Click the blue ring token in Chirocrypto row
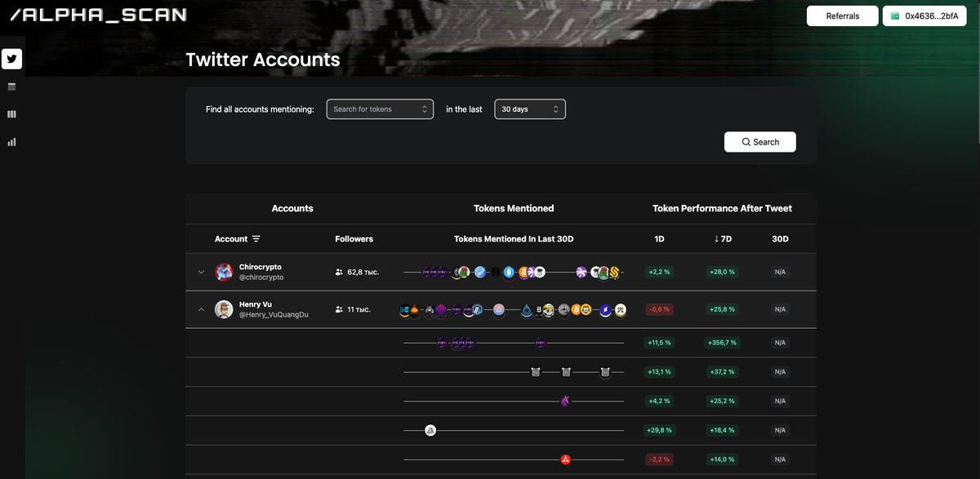 coord(509,273)
